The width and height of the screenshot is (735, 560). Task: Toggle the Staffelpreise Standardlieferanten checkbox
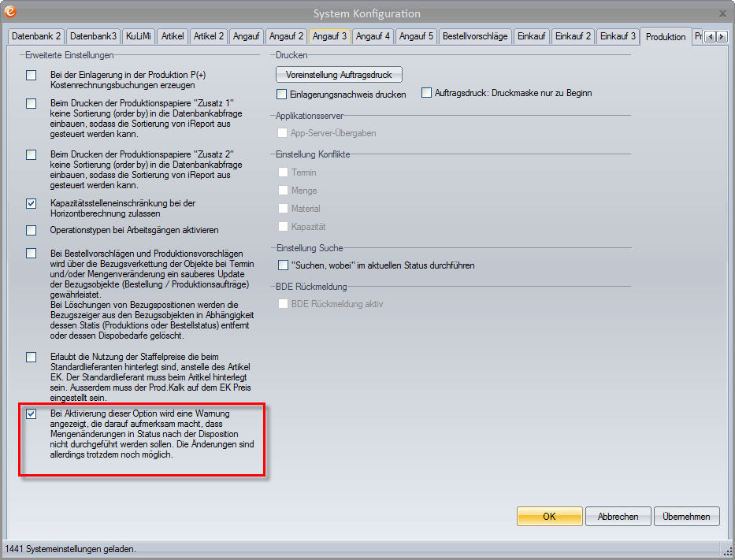(x=32, y=358)
